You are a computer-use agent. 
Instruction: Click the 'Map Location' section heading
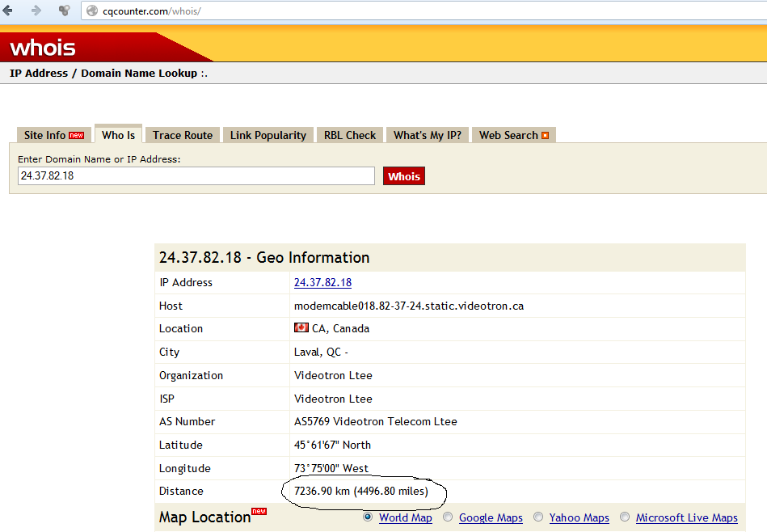coord(205,517)
